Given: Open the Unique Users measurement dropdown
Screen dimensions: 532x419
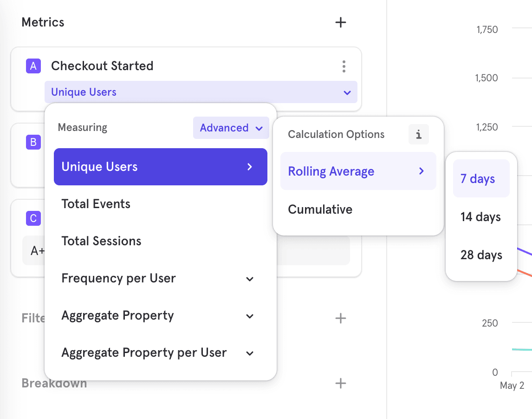Looking at the screenshot, I should tap(201, 92).
